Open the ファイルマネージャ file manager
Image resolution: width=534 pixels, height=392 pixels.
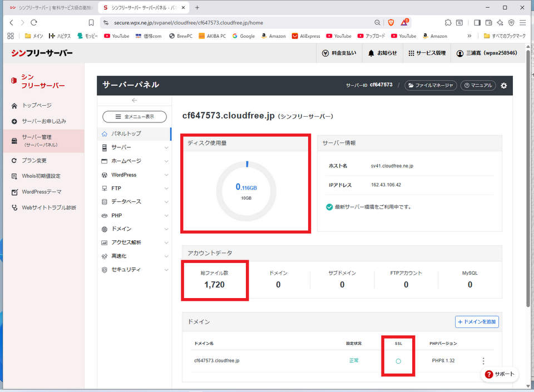point(431,85)
